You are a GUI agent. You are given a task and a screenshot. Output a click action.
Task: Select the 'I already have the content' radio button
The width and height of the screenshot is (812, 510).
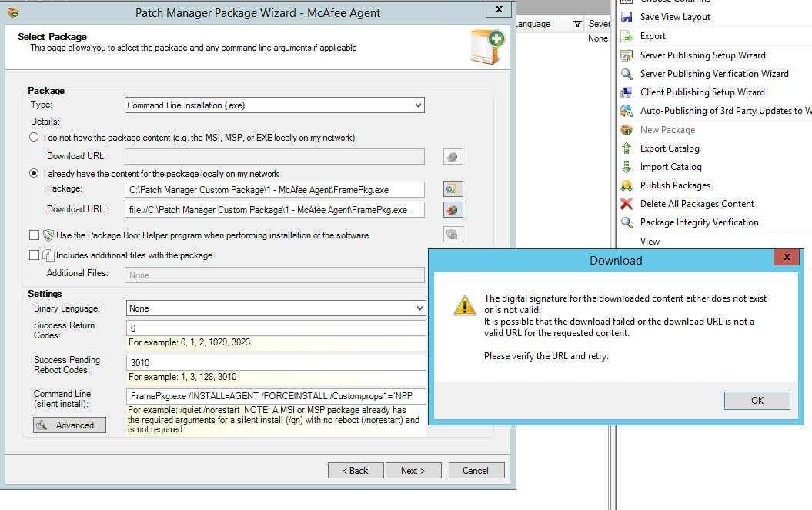(x=34, y=173)
